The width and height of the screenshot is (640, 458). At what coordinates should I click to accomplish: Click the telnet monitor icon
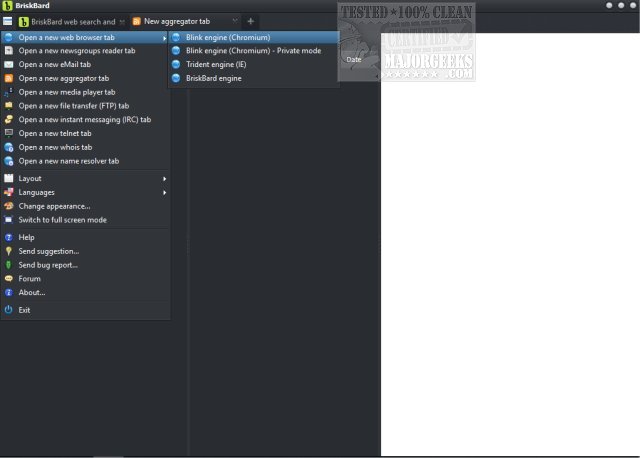pos(9,133)
